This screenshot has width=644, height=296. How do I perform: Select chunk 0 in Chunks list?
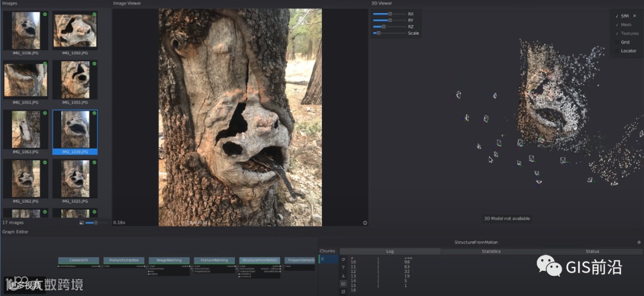(329, 259)
